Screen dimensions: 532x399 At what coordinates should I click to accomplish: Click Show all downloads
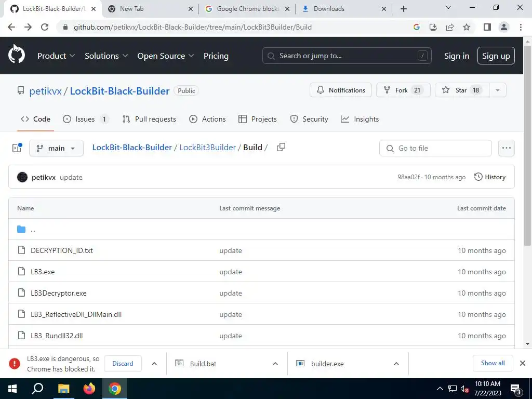pyautogui.click(x=493, y=363)
